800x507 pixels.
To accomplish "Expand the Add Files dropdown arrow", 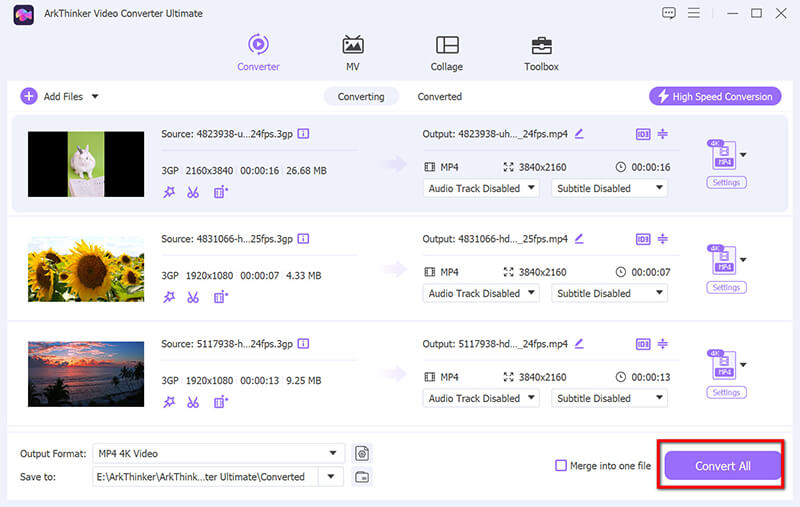I will click(95, 96).
